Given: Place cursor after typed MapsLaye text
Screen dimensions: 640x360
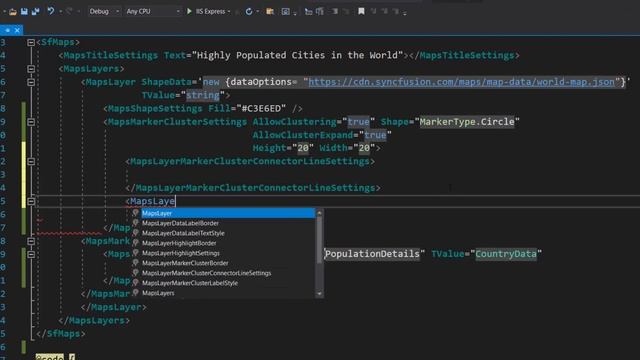Looking at the screenshot, I should coord(175,201).
